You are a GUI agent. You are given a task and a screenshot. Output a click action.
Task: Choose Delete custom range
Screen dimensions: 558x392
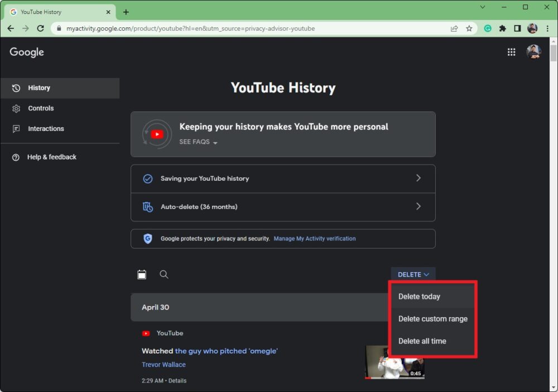click(x=432, y=319)
